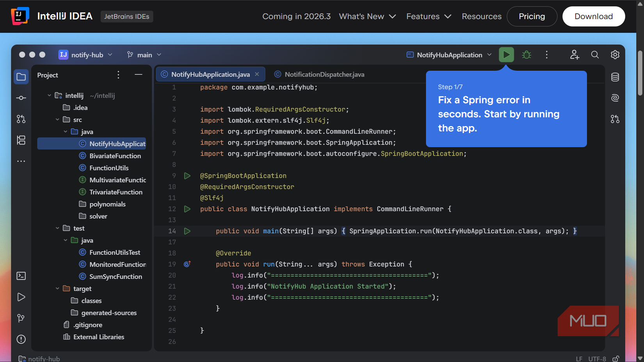
Task: Run the app with green Run button
Action: [506, 55]
